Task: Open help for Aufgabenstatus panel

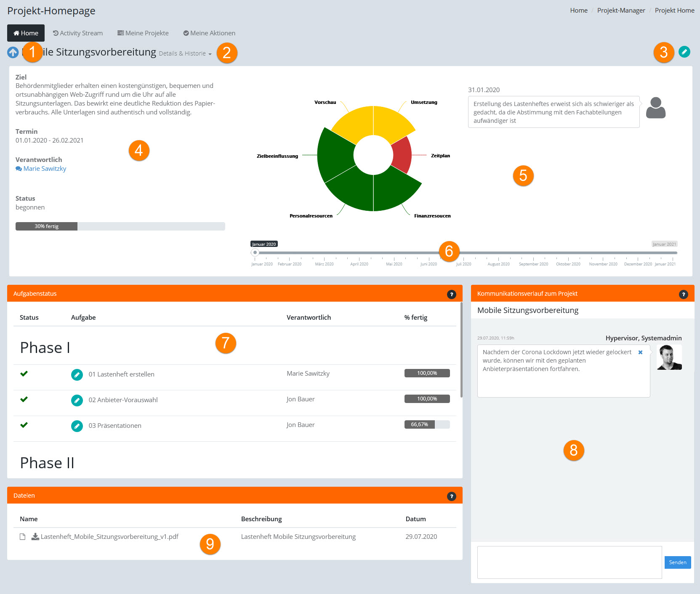Action: (451, 294)
